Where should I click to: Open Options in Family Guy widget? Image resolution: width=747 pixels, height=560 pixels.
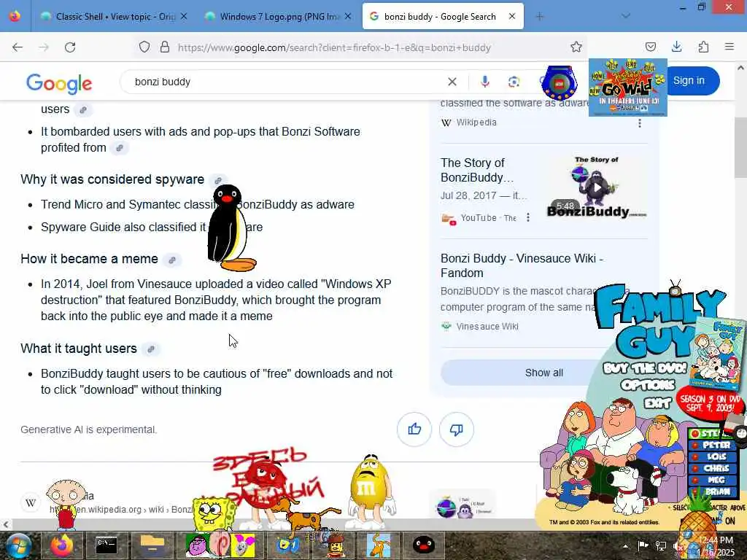click(648, 385)
